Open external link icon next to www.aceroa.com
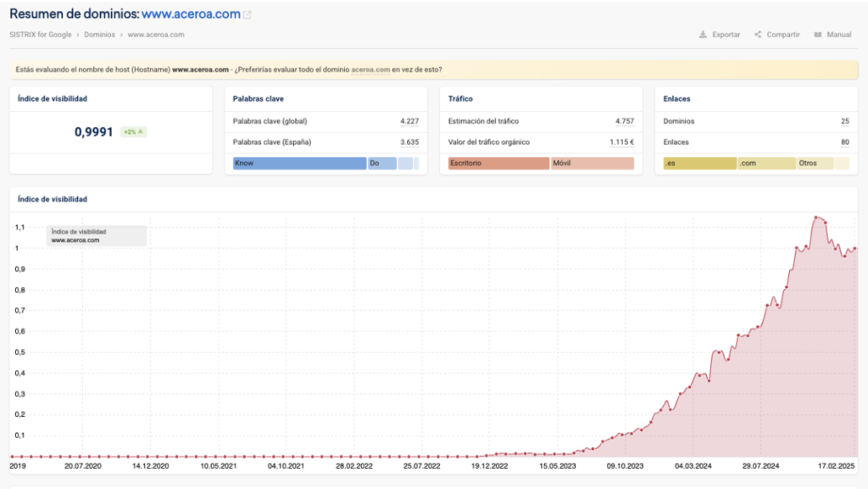The height and width of the screenshot is (489, 868). 247,15
